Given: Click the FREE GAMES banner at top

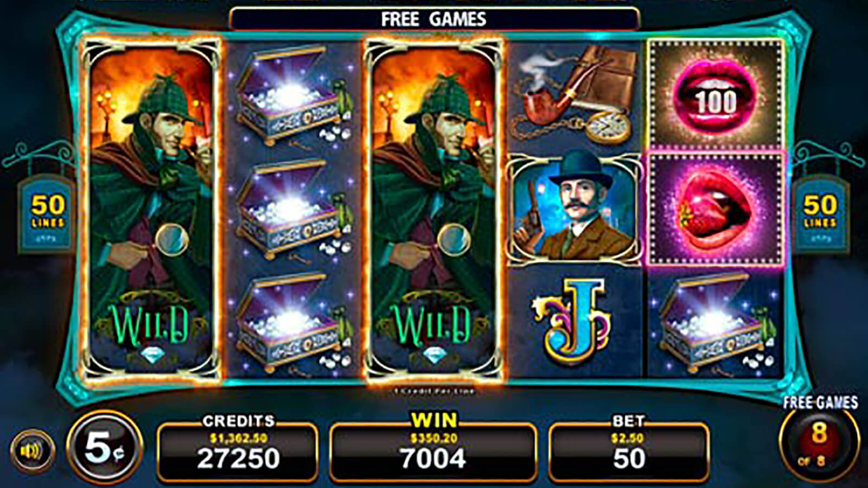Looking at the screenshot, I should point(434,19).
